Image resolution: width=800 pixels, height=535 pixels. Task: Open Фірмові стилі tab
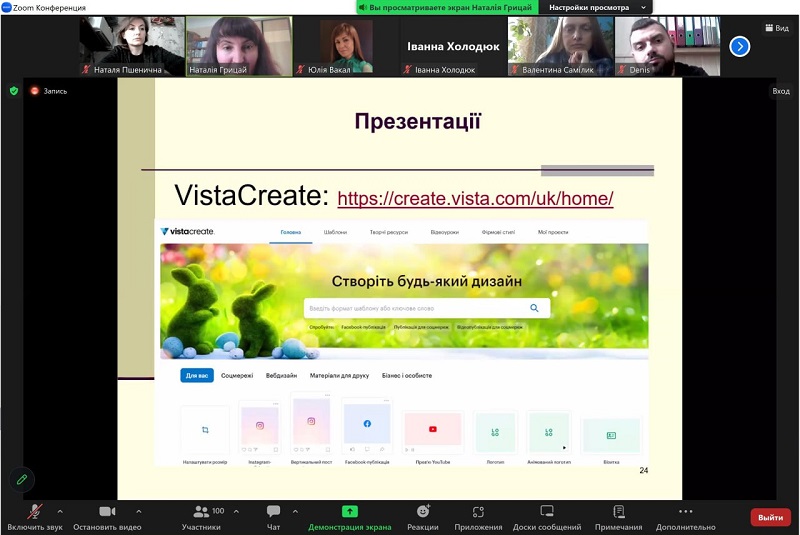[498, 232]
